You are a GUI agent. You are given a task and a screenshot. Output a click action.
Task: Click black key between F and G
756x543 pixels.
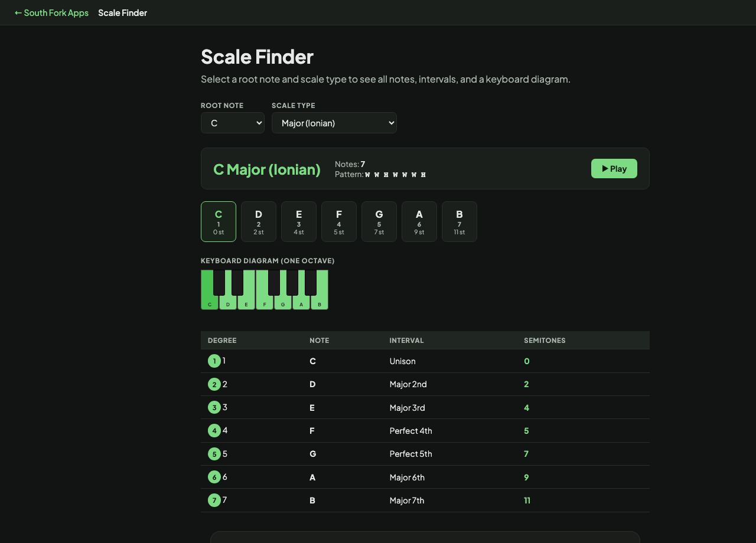tap(274, 282)
